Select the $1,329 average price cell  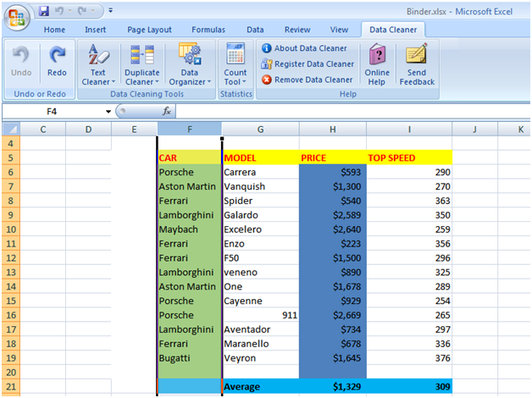click(333, 387)
